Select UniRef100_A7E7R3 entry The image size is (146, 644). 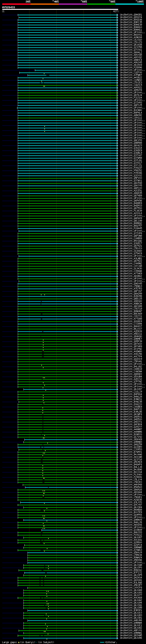pos(131,289)
